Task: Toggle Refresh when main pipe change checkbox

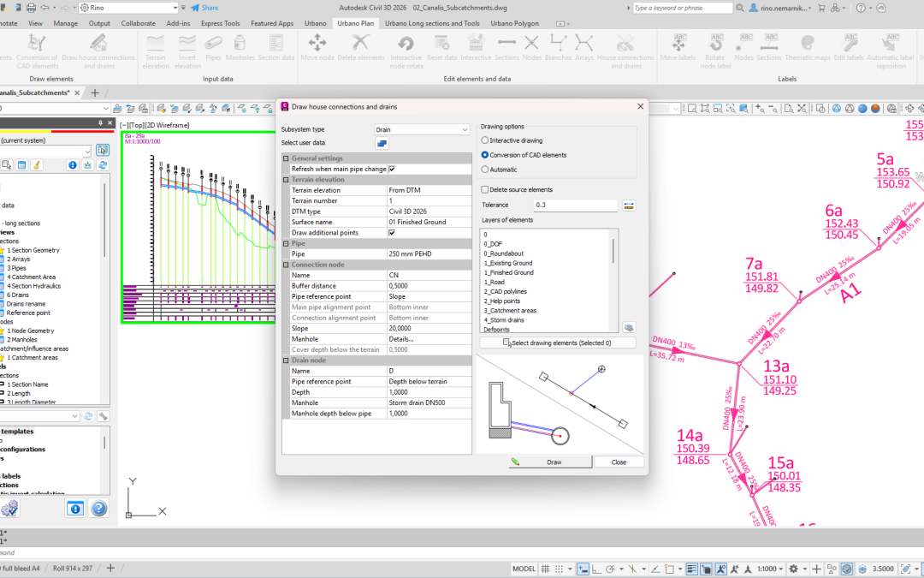Action: click(392, 169)
